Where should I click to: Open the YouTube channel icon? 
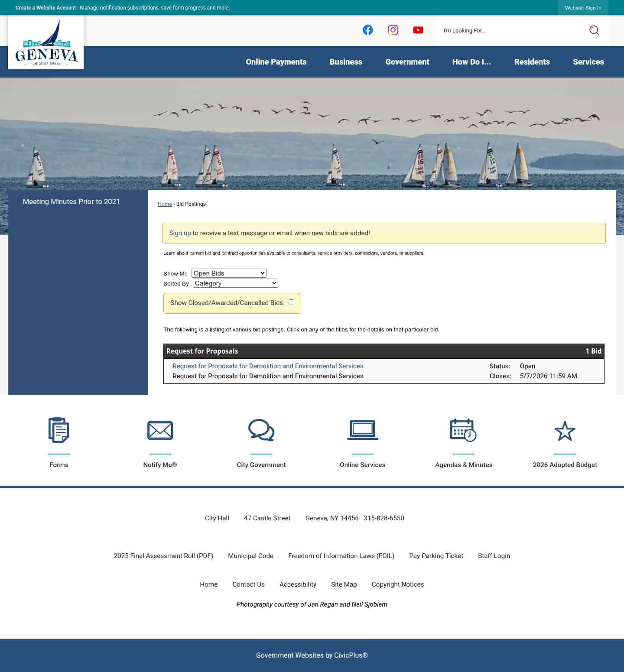coord(418,30)
